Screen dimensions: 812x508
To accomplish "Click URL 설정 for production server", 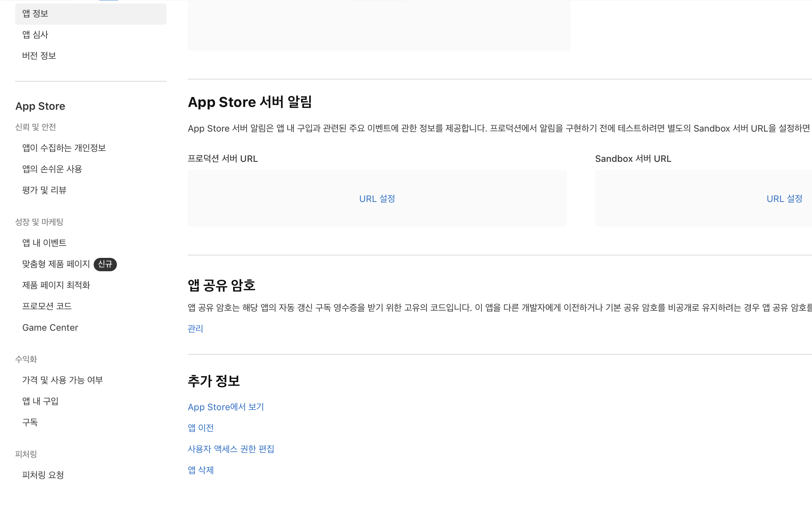I will (377, 199).
